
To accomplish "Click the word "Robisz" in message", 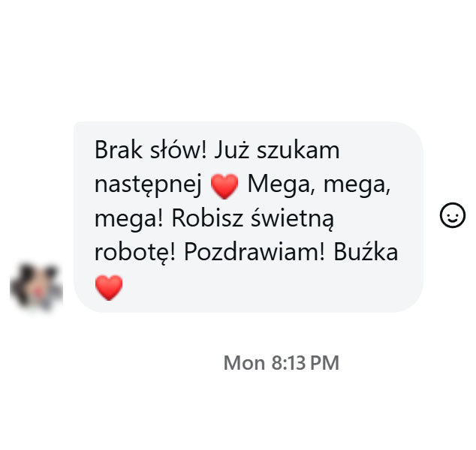I will 207,218.
